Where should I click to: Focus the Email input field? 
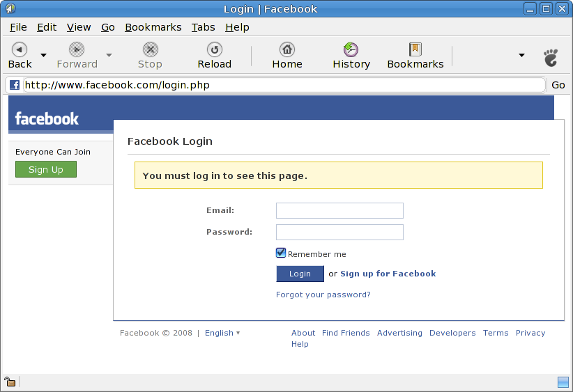click(x=339, y=210)
